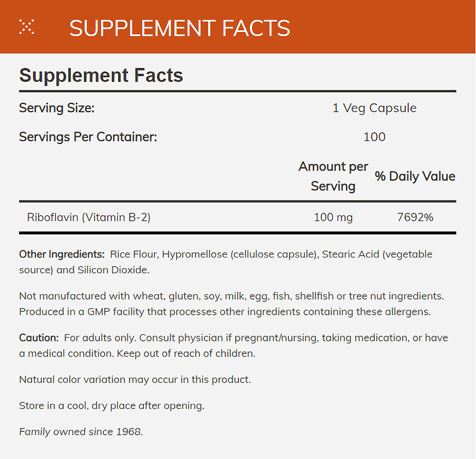Click the bold Supplement Facts heading
The height and width of the screenshot is (459, 476).
101,76
